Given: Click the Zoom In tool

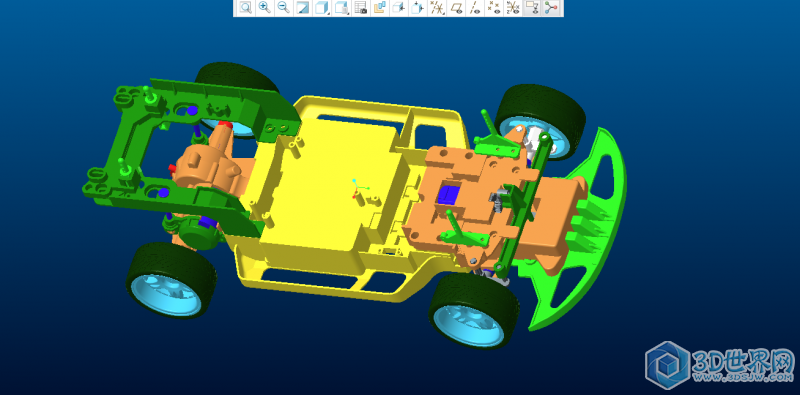Looking at the screenshot, I should tap(264, 8).
